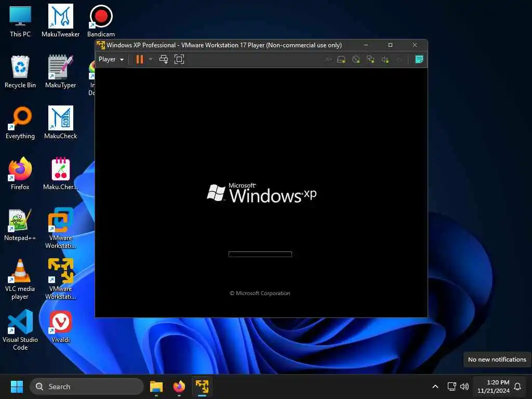
Task: Open the clock and date flyout
Action: [x=494, y=387]
